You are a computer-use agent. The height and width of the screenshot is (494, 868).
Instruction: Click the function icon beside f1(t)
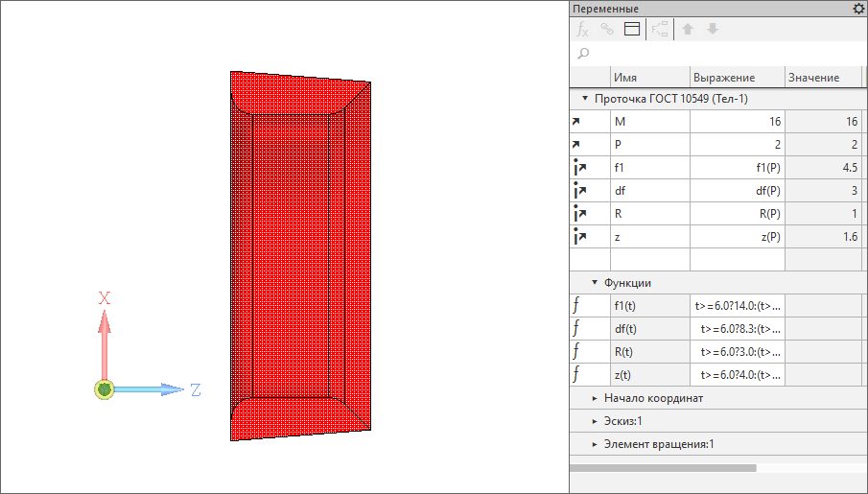576,306
